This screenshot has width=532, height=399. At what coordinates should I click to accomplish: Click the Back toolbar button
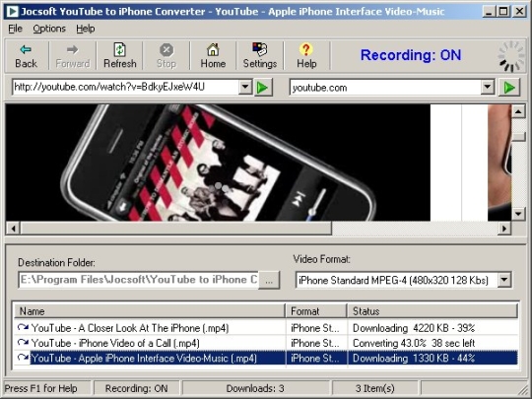26,56
